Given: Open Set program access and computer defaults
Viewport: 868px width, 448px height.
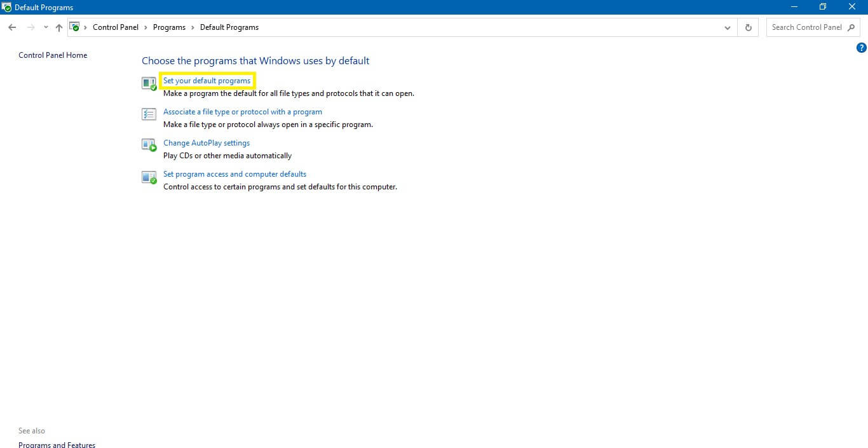Looking at the screenshot, I should 234,174.
